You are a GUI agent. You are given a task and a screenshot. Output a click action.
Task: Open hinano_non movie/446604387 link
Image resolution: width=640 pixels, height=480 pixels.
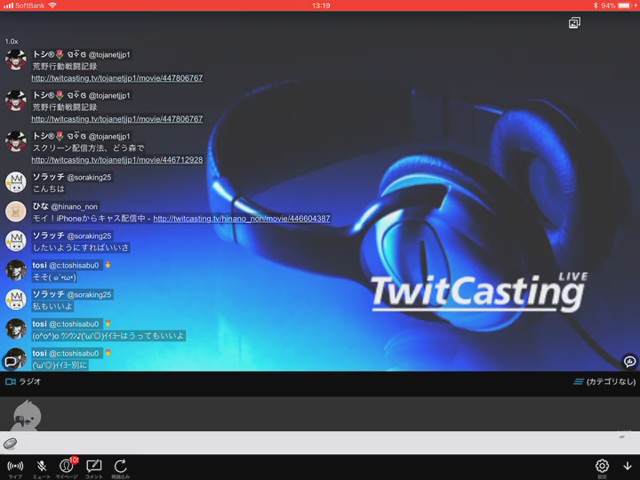[x=242, y=219]
